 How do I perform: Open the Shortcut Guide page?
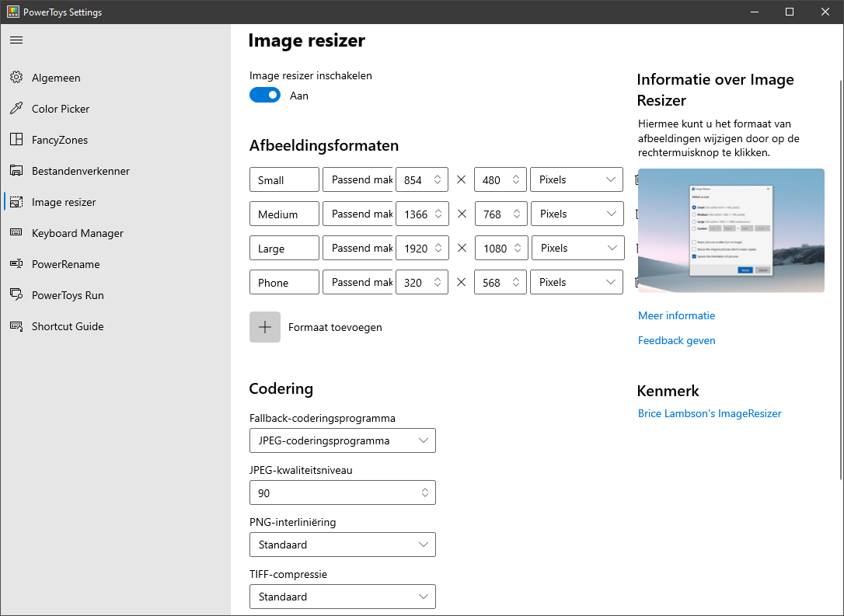pos(115,326)
